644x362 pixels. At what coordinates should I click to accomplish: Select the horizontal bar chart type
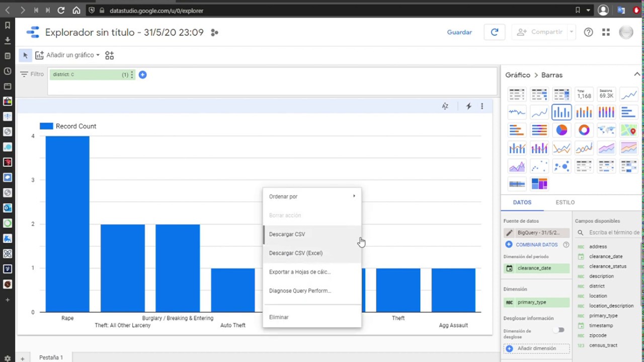point(629,112)
